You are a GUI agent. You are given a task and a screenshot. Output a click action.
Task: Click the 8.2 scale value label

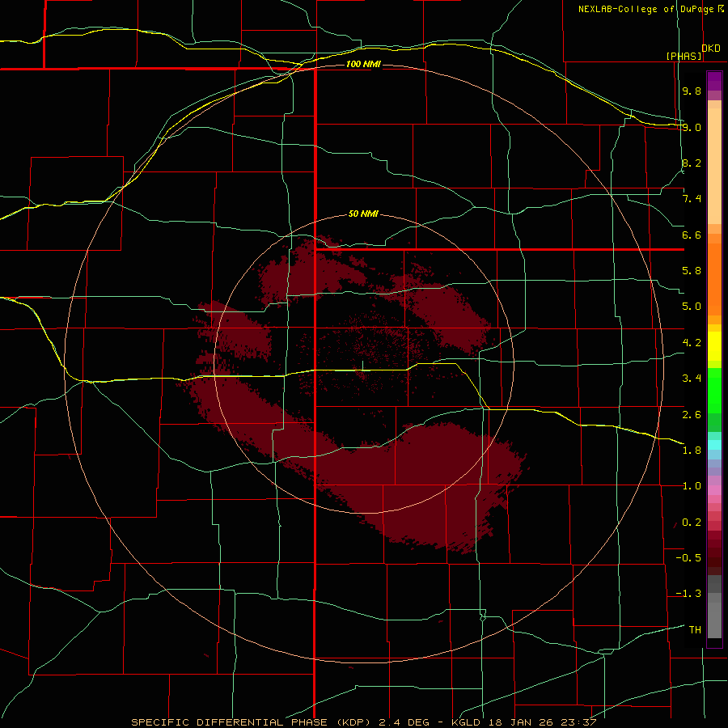[x=692, y=163]
